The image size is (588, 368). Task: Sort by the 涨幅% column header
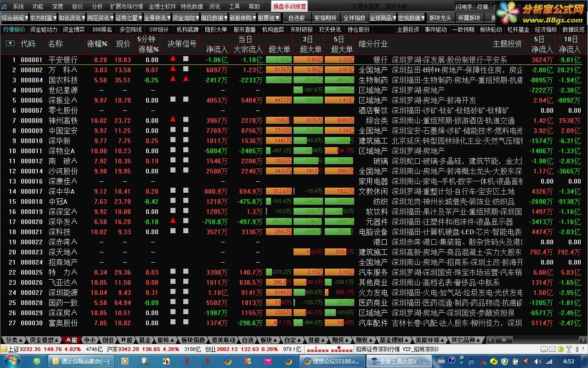[x=97, y=44]
